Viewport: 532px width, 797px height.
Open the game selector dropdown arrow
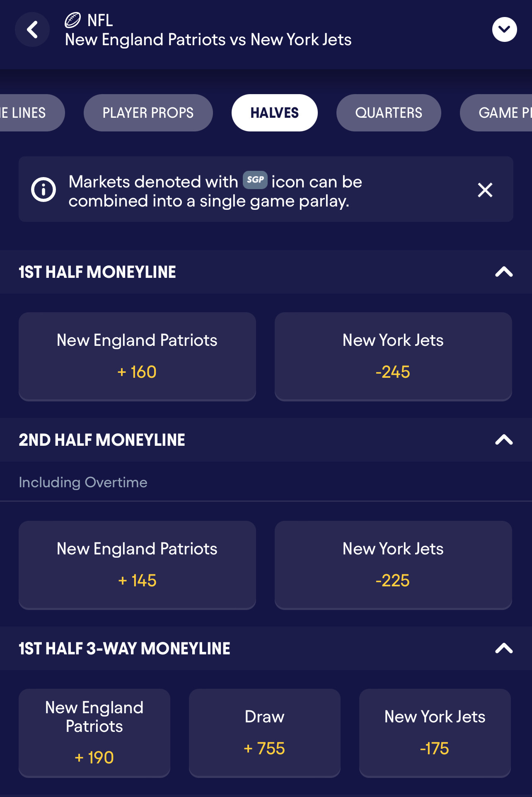click(504, 29)
